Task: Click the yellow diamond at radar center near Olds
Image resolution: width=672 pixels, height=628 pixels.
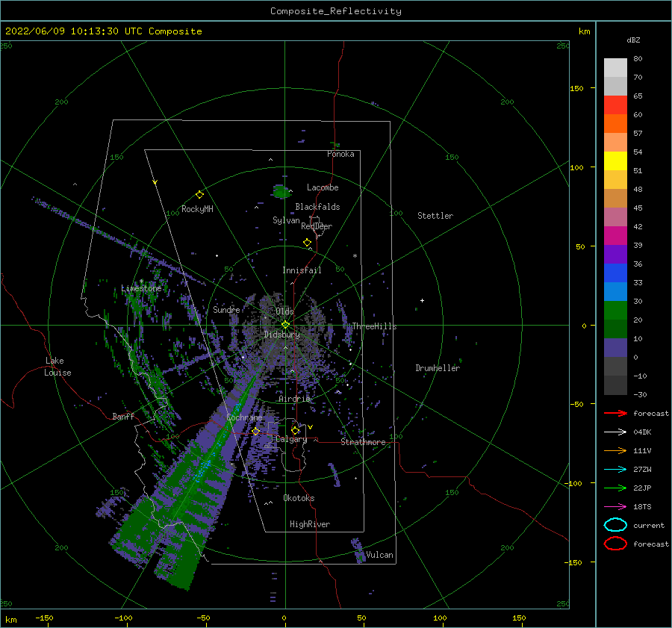Action: pyautogui.click(x=285, y=325)
